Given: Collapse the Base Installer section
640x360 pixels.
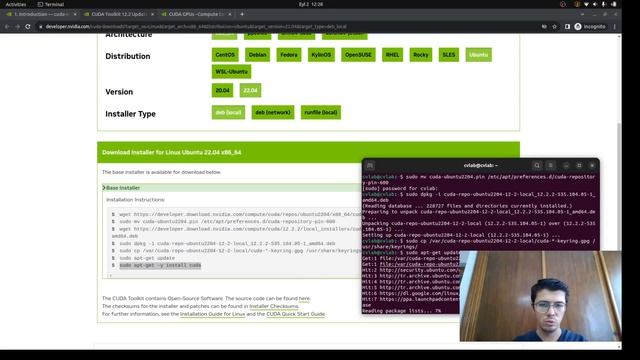Looking at the screenshot, I should pyautogui.click(x=231, y=188).
